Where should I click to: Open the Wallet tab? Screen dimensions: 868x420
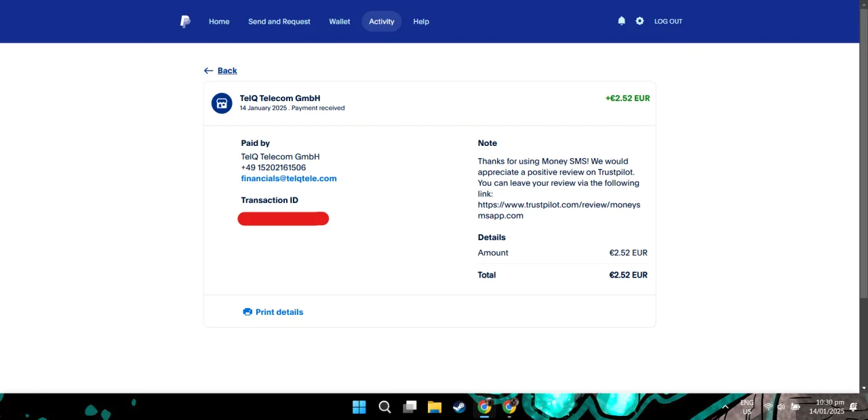pyautogui.click(x=340, y=22)
